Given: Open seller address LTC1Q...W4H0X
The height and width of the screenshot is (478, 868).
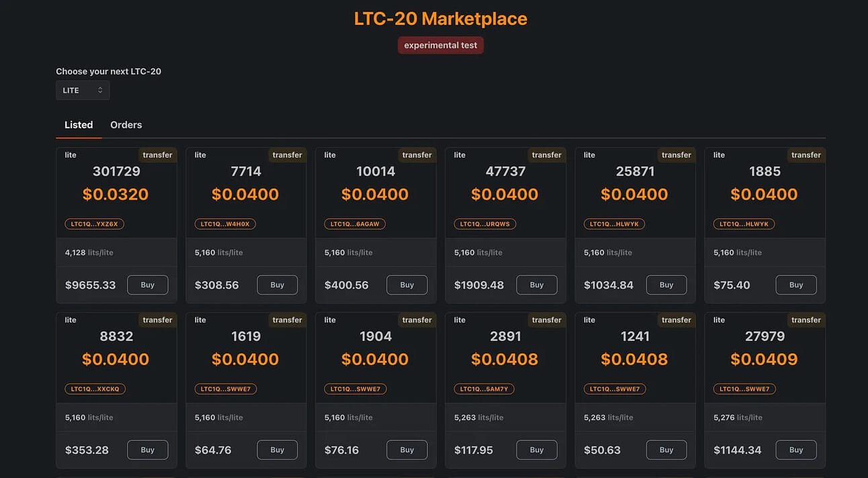Looking at the screenshot, I should (225, 224).
